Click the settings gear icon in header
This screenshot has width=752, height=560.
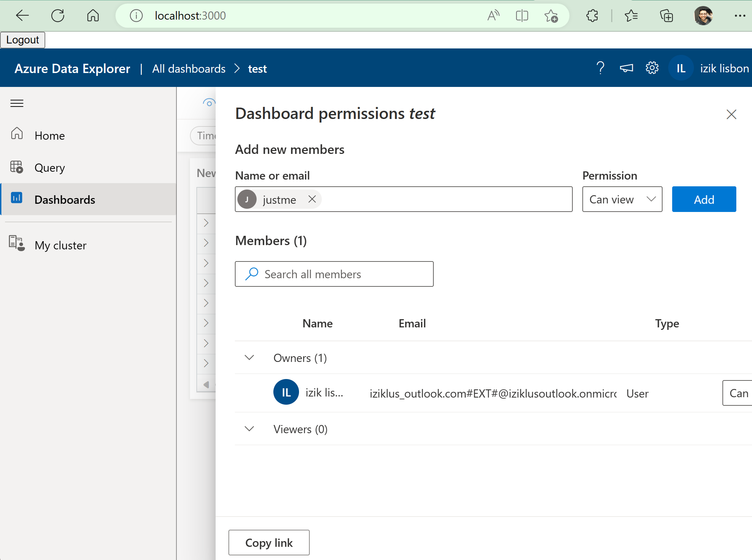click(652, 68)
